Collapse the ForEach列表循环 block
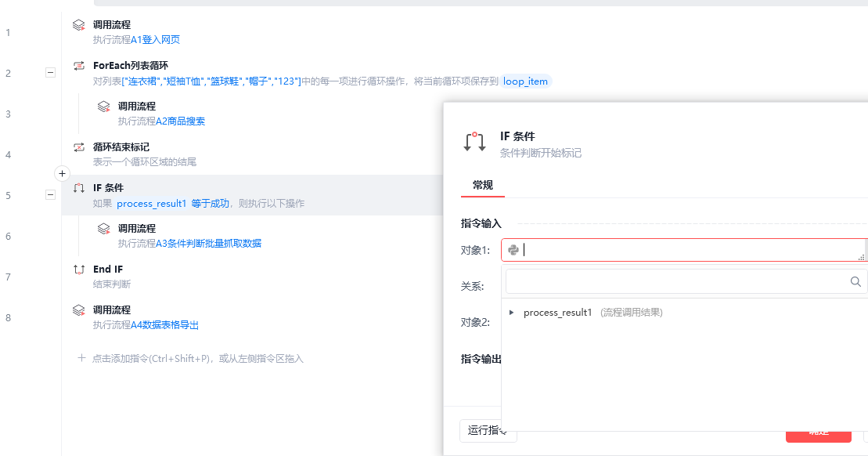The image size is (868, 456). (50, 73)
